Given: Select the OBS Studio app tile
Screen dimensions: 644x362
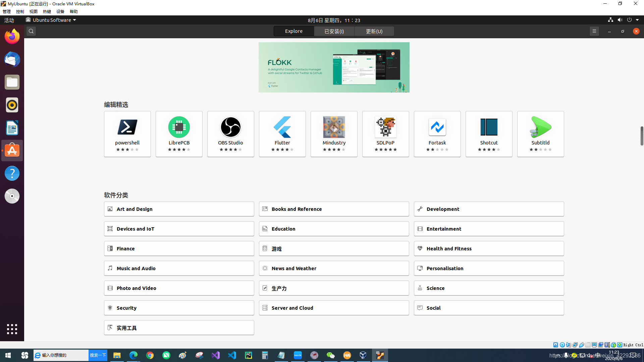Looking at the screenshot, I should (230, 134).
